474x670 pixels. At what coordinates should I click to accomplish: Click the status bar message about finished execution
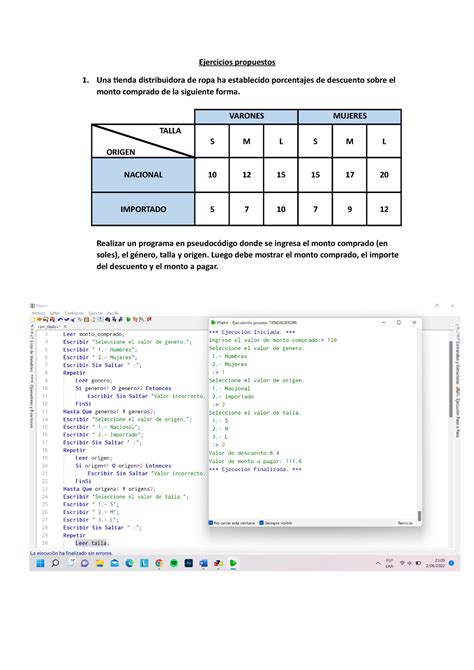[71, 553]
